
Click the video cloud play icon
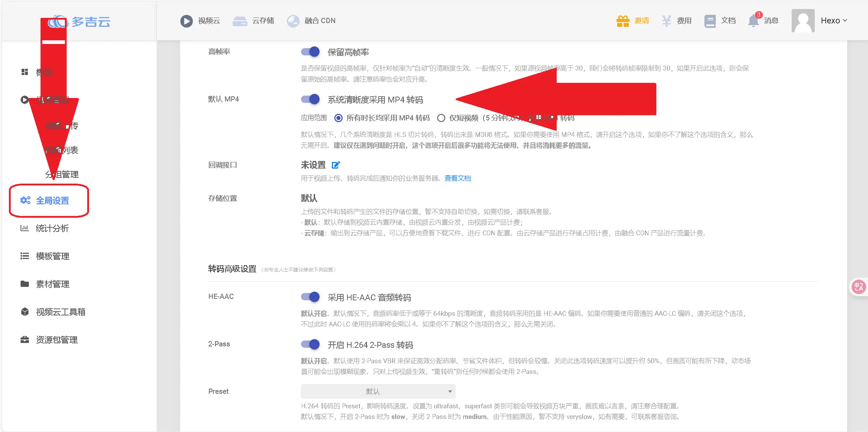pos(186,21)
